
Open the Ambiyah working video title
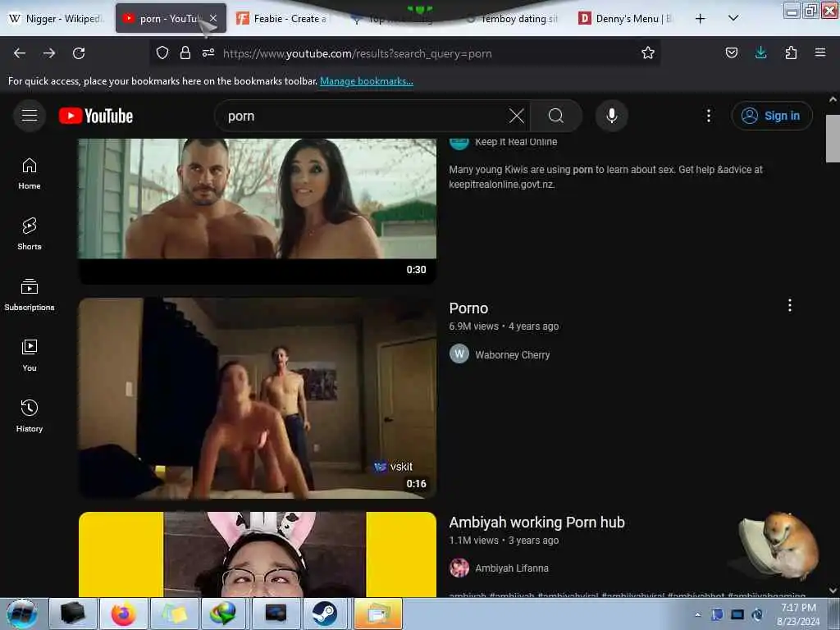point(536,523)
